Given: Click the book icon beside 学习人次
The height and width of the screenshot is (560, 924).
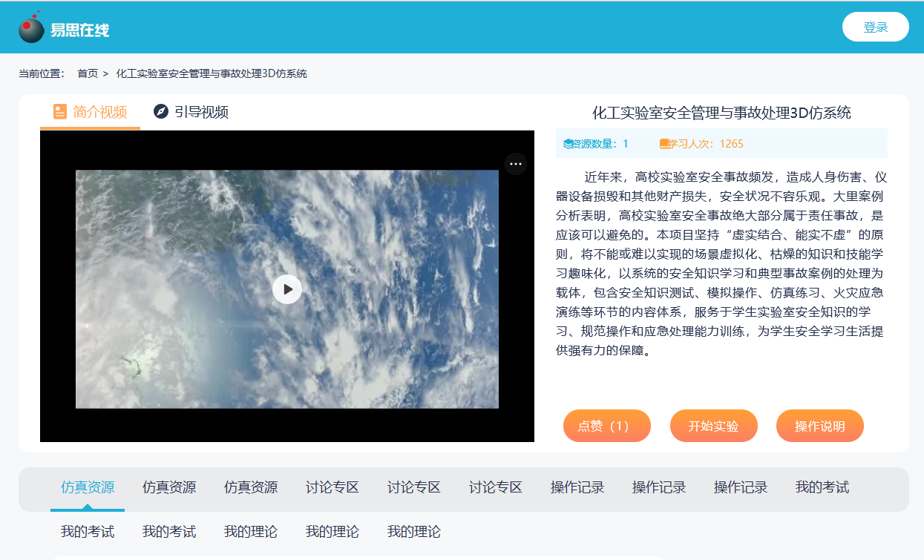Looking at the screenshot, I should click(664, 144).
